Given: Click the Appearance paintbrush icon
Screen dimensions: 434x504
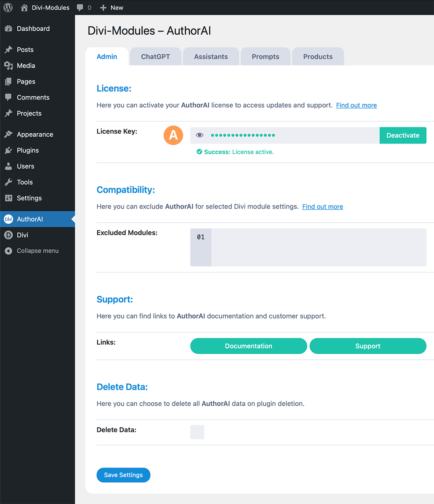Looking at the screenshot, I should pos(9,134).
